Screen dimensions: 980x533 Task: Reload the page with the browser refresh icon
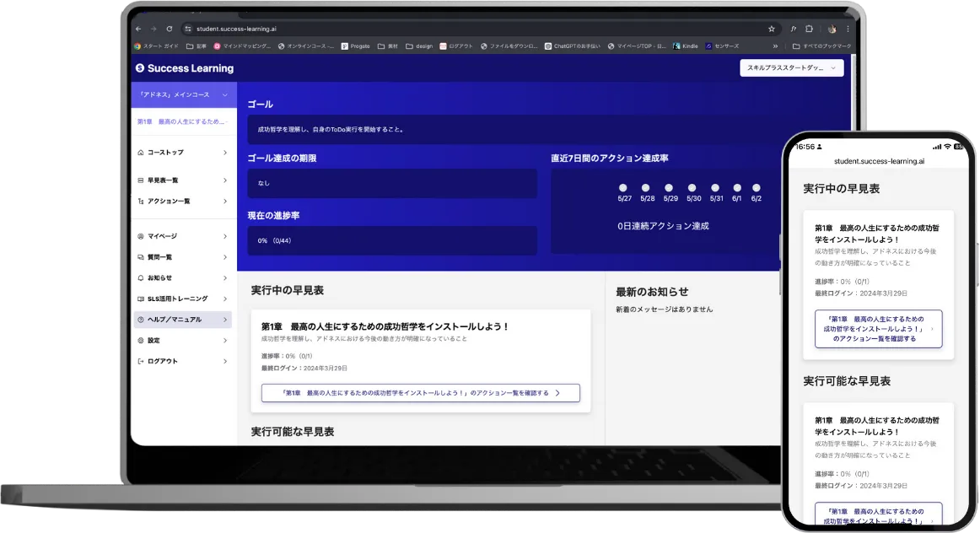coord(170,28)
